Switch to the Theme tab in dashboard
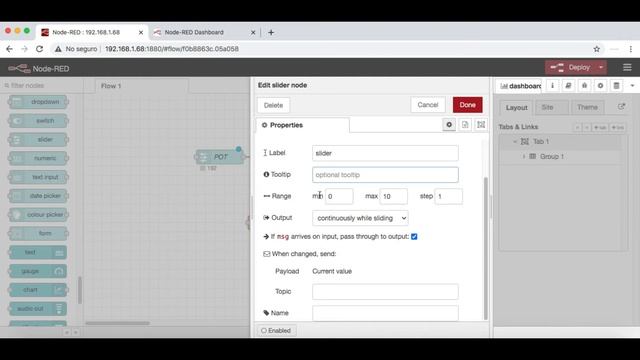640x360 pixels. (587, 107)
